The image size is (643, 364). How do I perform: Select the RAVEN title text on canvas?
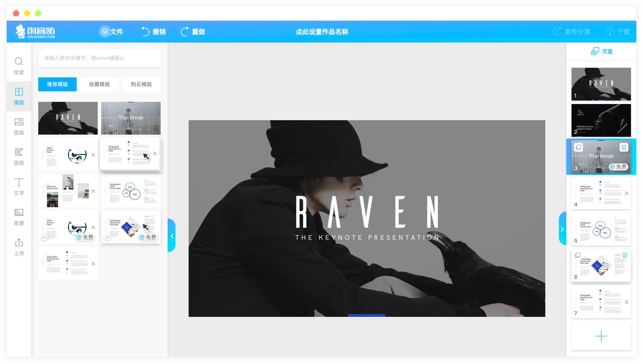367,212
